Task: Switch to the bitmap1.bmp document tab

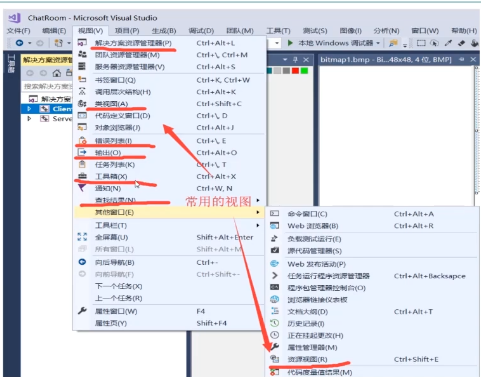Action: point(386,59)
